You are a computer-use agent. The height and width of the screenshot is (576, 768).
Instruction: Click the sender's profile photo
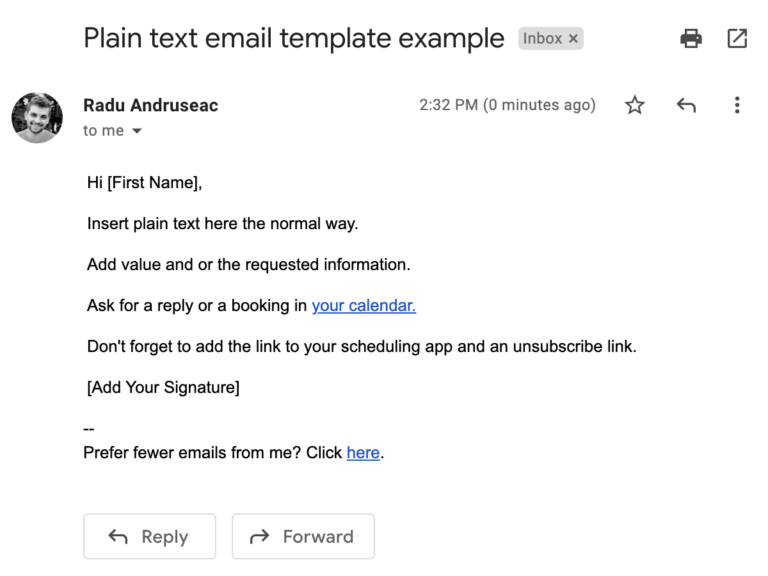tap(37, 117)
